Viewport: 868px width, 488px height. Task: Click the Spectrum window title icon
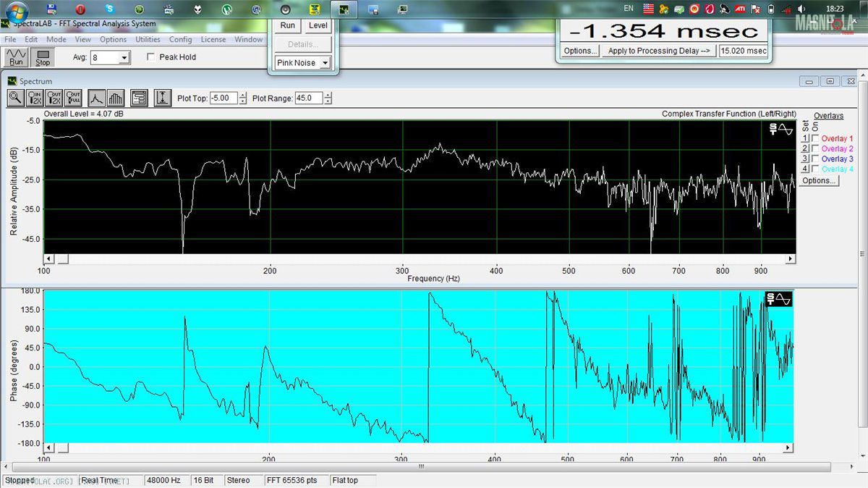click(12, 82)
